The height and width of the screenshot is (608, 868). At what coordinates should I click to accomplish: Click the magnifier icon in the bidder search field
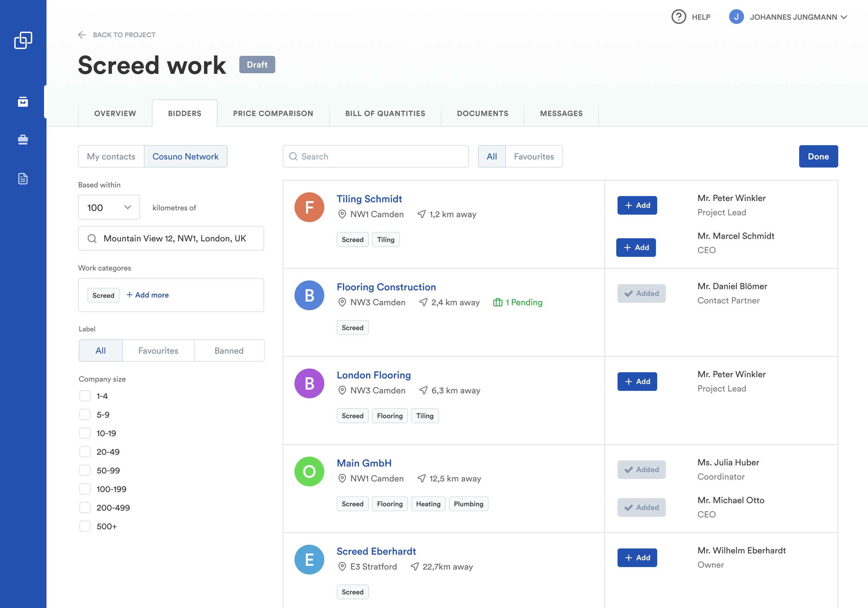click(x=294, y=156)
